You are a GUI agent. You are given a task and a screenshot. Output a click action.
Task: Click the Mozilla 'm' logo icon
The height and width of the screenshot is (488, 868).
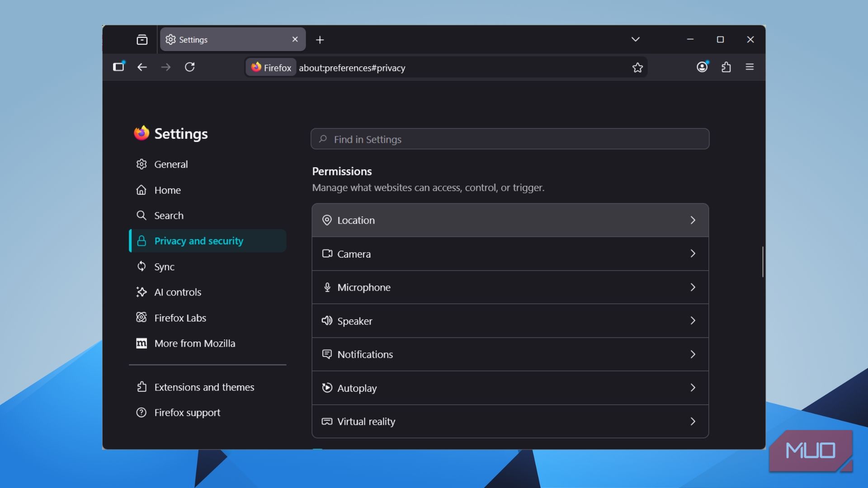point(142,343)
